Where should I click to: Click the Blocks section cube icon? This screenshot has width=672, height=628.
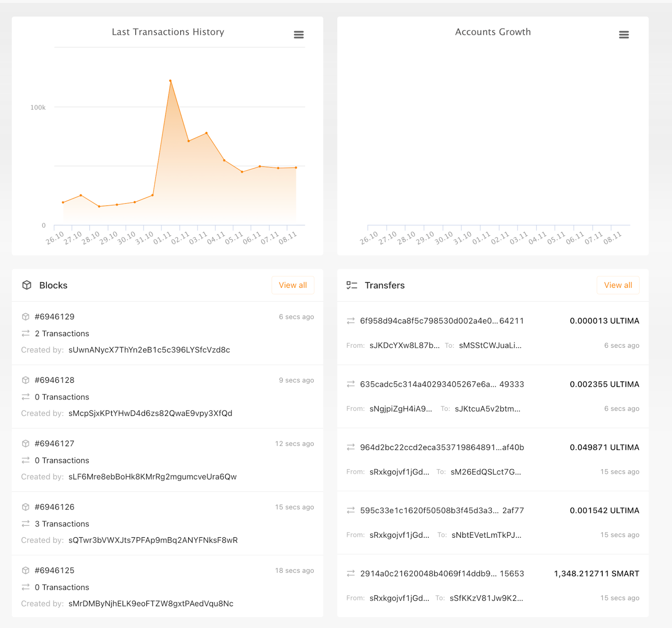click(x=27, y=285)
